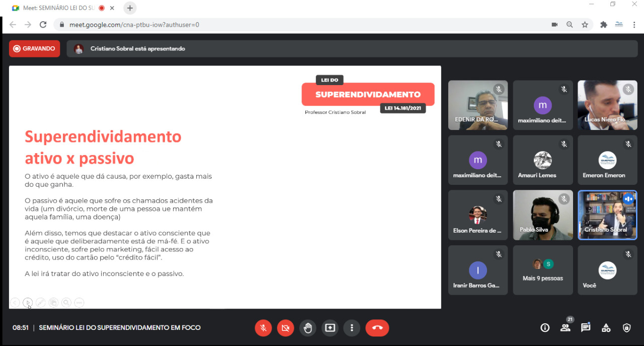Click the Pablo Silva video tile
The height and width of the screenshot is (346, 644).
coord(543,215)
